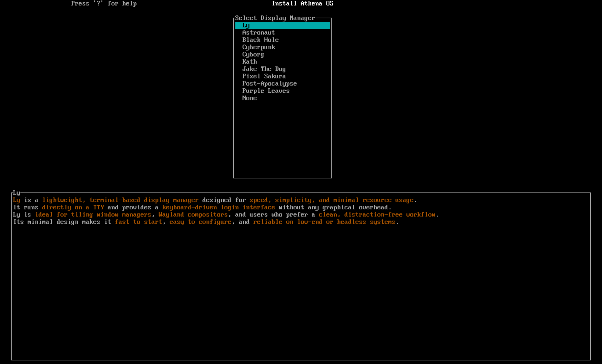Choose Pixel Sakura display manager

coord(264,76)
